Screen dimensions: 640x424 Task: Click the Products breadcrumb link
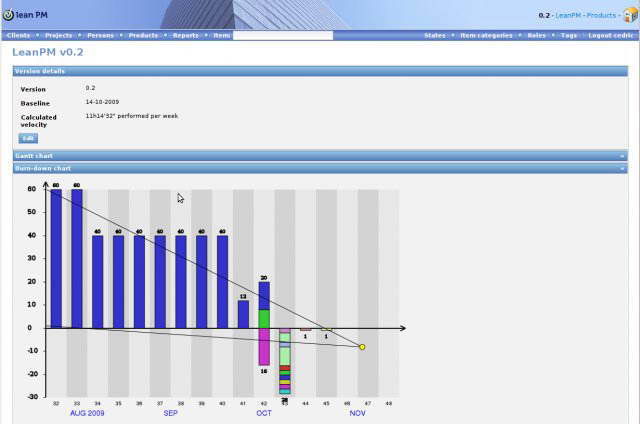601,15
